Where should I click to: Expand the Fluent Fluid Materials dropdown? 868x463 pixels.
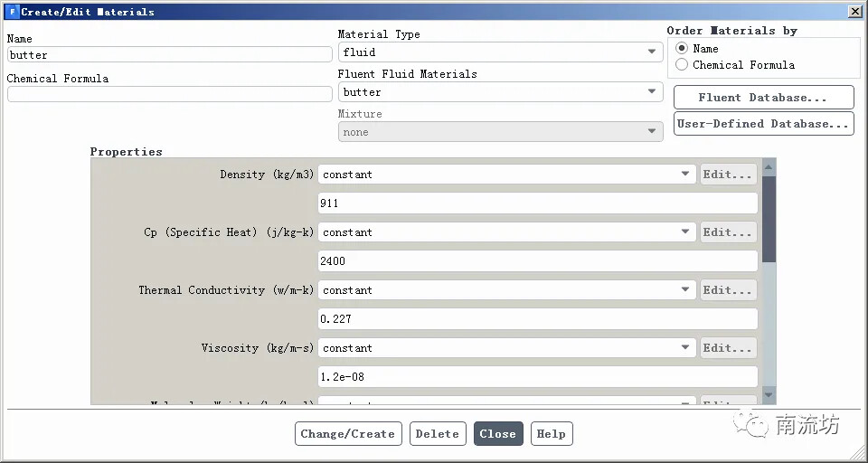500,92
